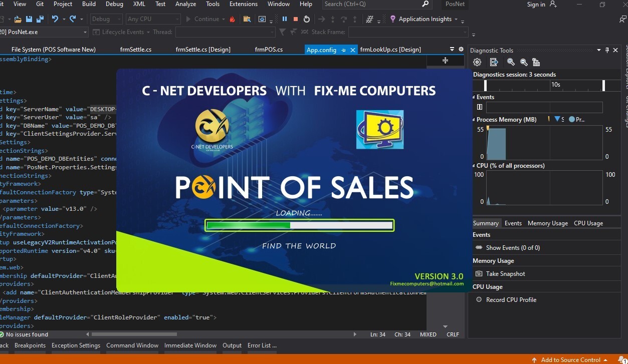Image resolution: width=628 pixels, height=364 pixels.
Task: Click the Live Share feedback icon
Action: [623, 19]
